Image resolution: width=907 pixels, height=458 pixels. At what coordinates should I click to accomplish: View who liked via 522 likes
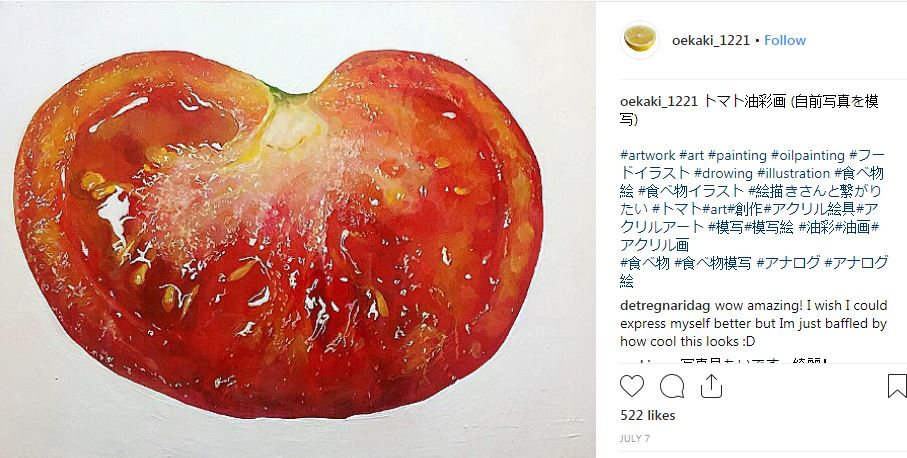(x=647, y=415)
